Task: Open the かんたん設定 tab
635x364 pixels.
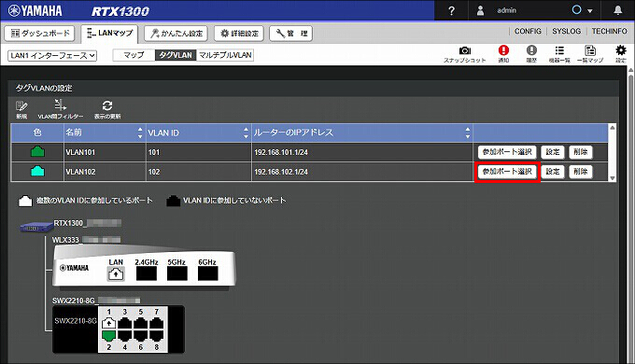Action: tap(176, 34)
